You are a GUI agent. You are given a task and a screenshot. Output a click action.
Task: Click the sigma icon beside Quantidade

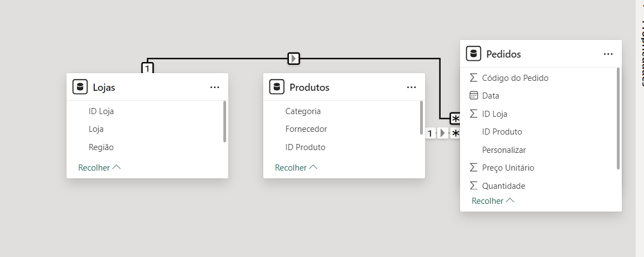click(473, 186)
